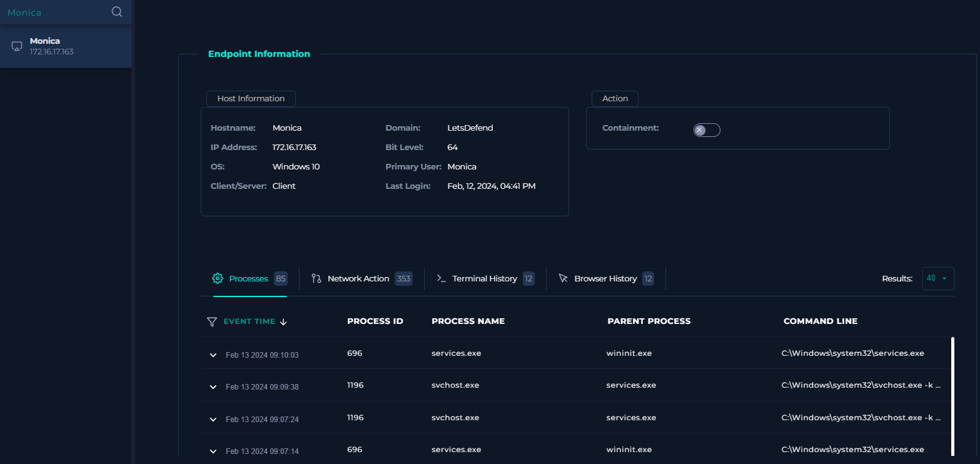Click the search magnifier icon in sidebar
This screenshot has width=980, height=464.
click(x=116, y=12)
